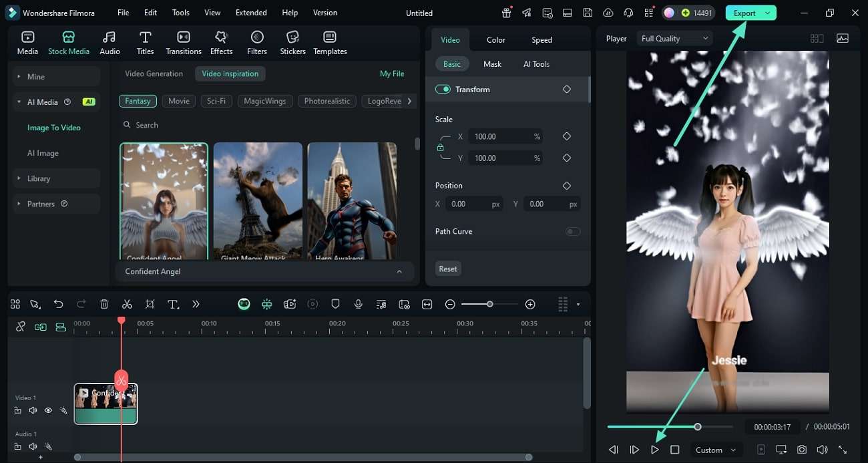Lock the Video 1 track
This screenshot has height=463, width=868.
[x=17, y=410]
